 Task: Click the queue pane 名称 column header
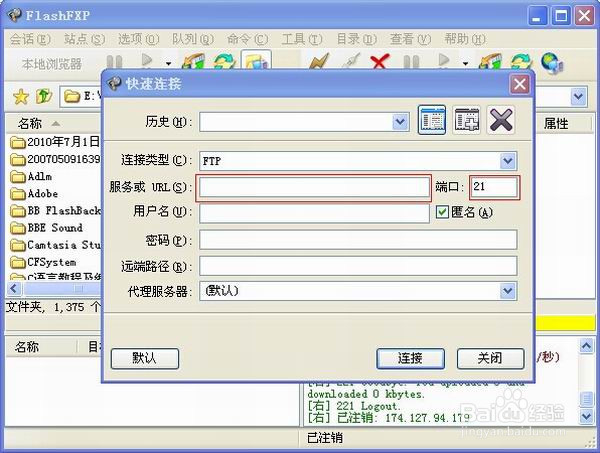pyautogui.click(x=41, y=347)
